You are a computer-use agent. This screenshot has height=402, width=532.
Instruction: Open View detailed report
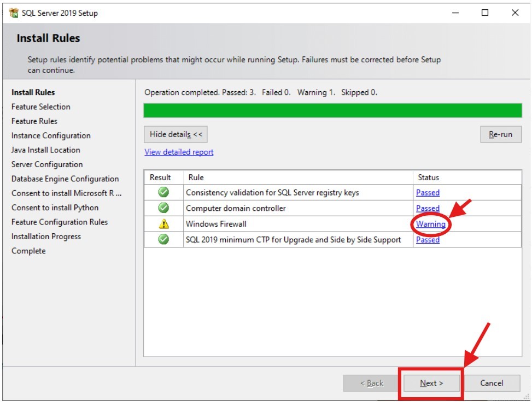(x=179, y=152)
